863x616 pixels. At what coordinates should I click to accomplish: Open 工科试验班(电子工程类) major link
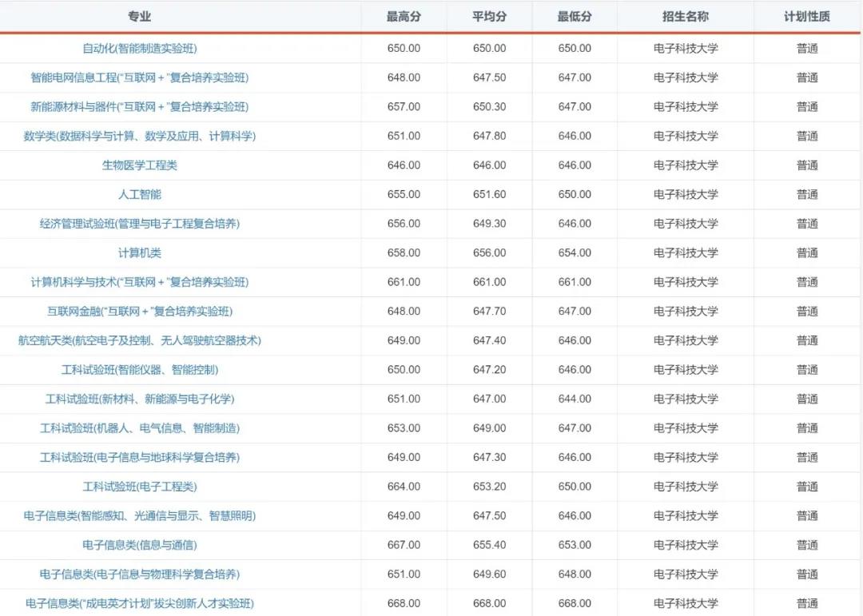tap(140, 486)
